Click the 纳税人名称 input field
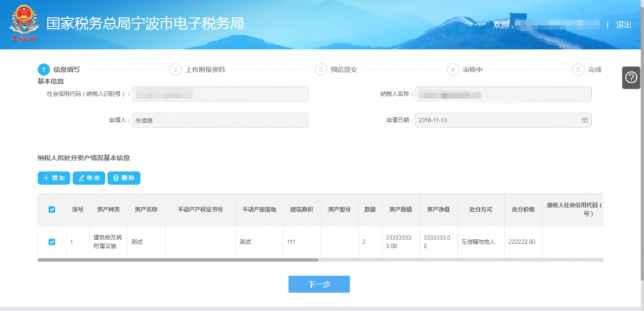The image size is (644, 311). [503, 94]
